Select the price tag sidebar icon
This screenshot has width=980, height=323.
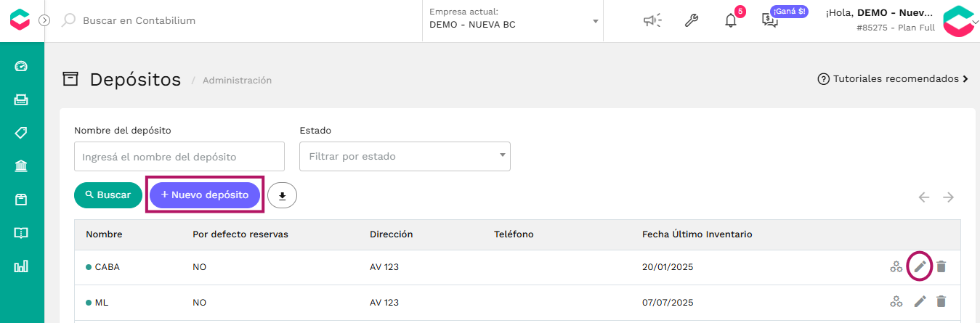21,133
